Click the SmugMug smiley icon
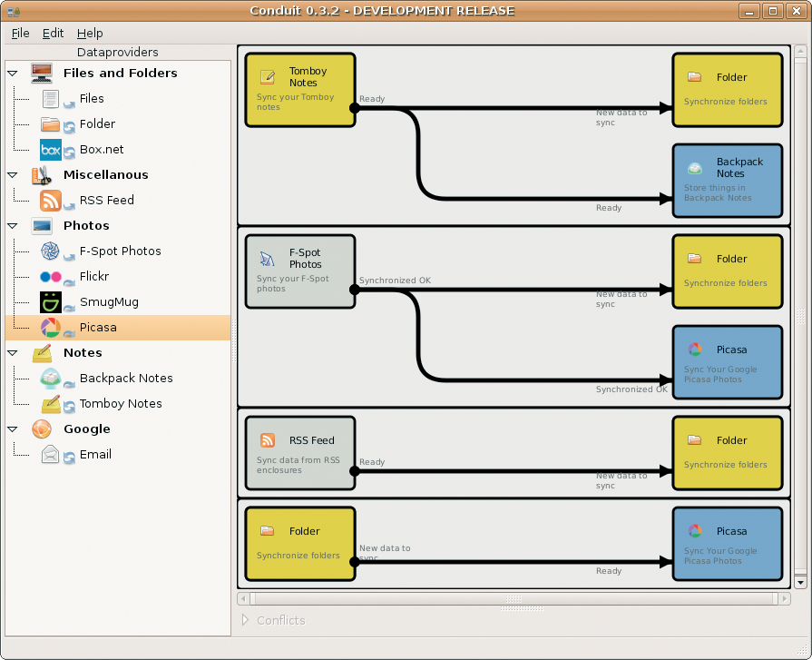 (51, 302)
